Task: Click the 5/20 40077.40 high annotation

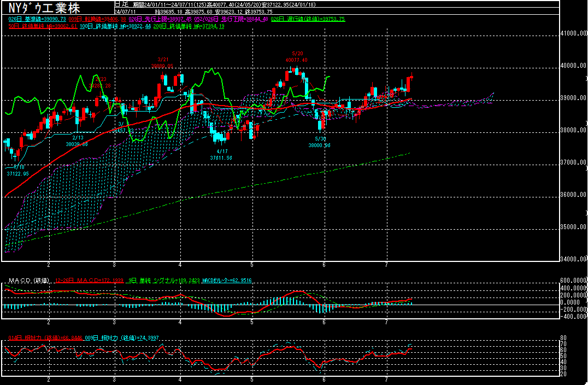Action: tap(297, 57)
